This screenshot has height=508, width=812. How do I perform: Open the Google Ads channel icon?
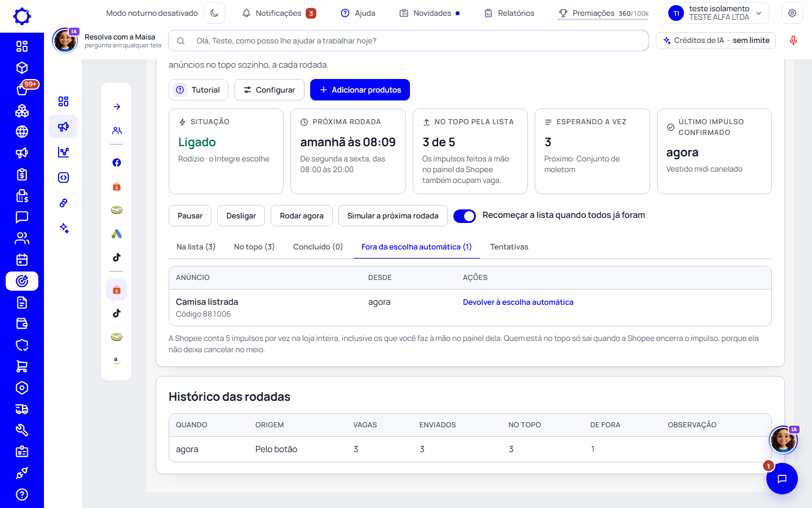click(117, 234)
